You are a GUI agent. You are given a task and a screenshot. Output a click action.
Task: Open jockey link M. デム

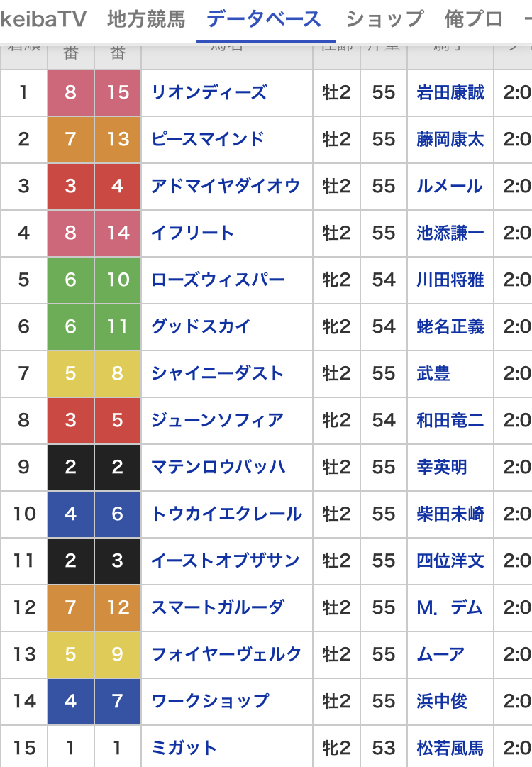(x=450, y=607)
